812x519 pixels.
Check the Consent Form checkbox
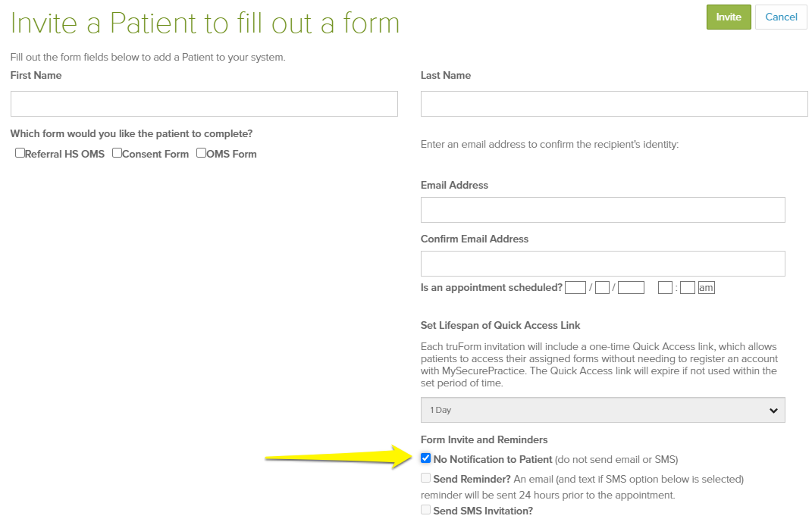[118, 152]
